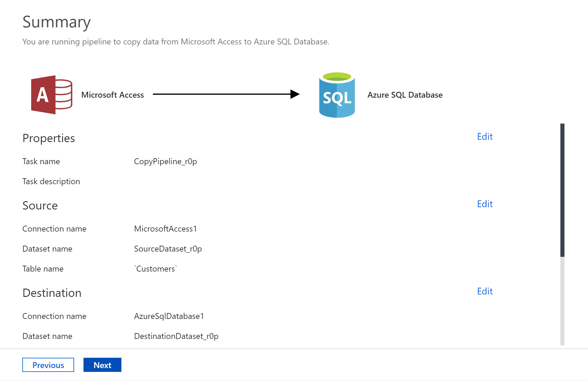Go back with the Previous button
The width and height of the screenshot is (588, 381).
[x=48, y=365]
